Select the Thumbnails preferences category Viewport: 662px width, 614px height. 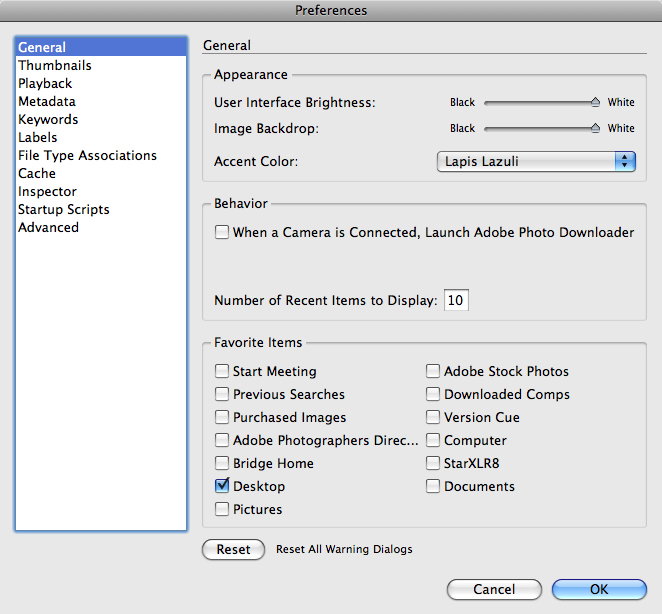pos(55,65)
